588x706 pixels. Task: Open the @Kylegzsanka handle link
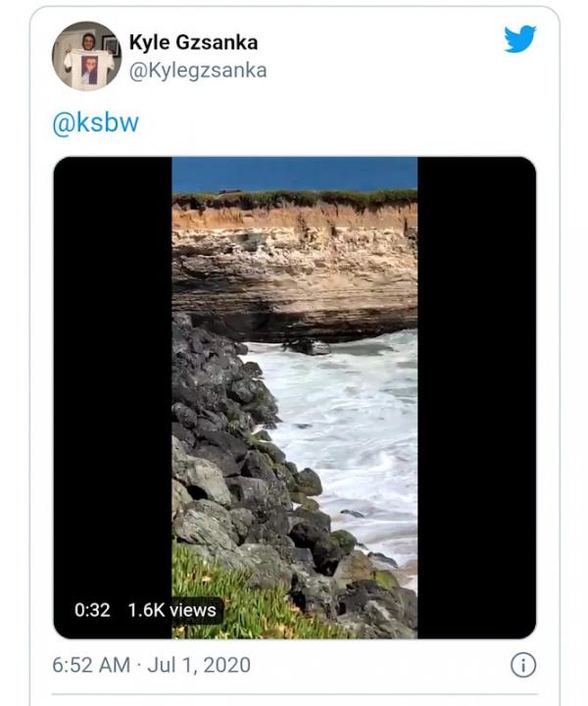coord(198,71)
